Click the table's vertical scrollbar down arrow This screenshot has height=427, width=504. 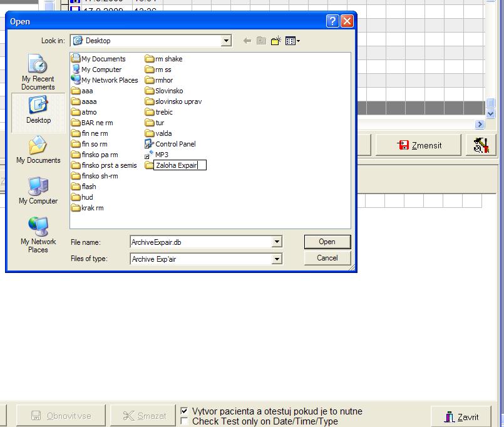[490, 113]
